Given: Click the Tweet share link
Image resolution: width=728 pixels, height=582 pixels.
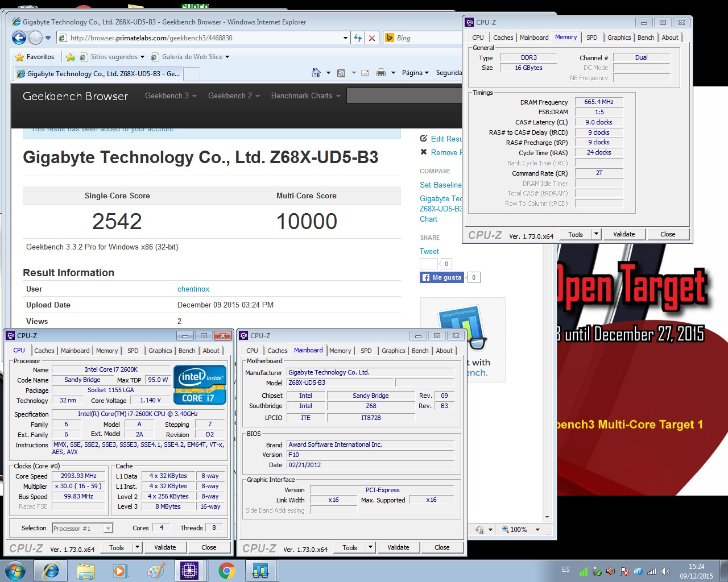Looking at the screenshot, I should 429,251.
